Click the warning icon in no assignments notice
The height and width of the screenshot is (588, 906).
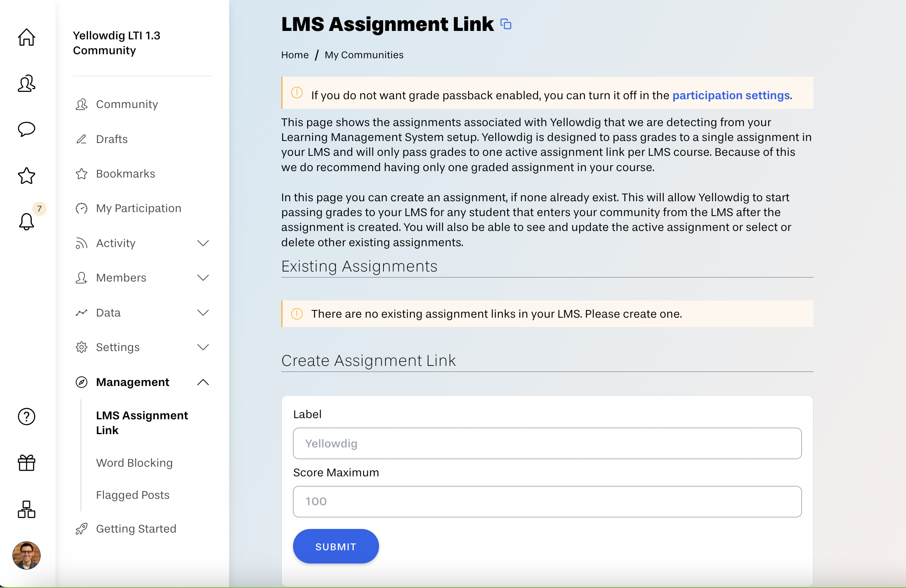click(297, 314)
